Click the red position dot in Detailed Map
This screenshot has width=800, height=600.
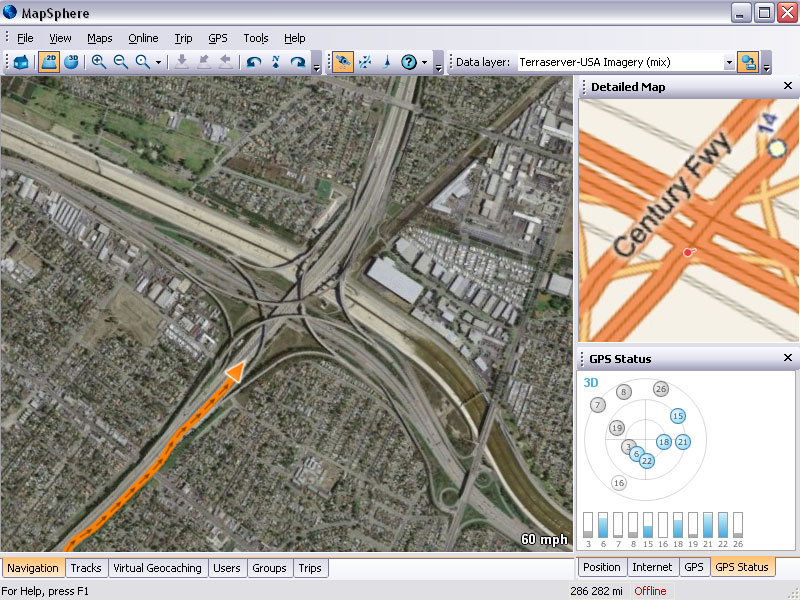pyautogui.click(x=689, y=252)
